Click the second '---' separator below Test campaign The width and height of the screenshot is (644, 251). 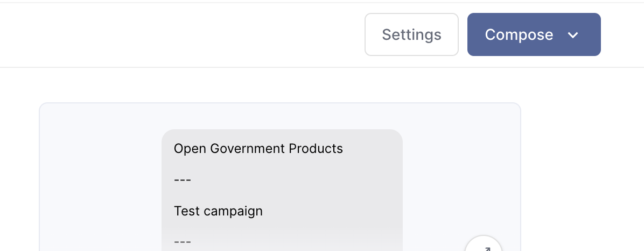pos(183,242)
